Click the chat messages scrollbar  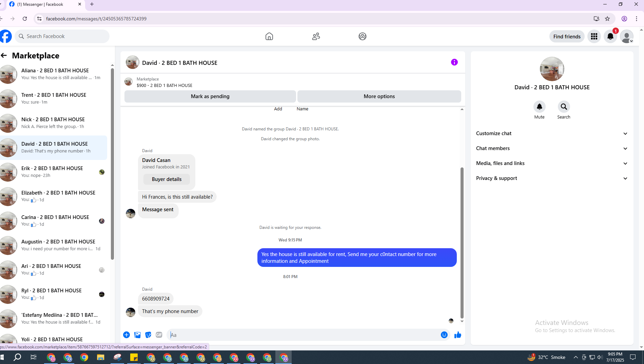tap(462, 243)
